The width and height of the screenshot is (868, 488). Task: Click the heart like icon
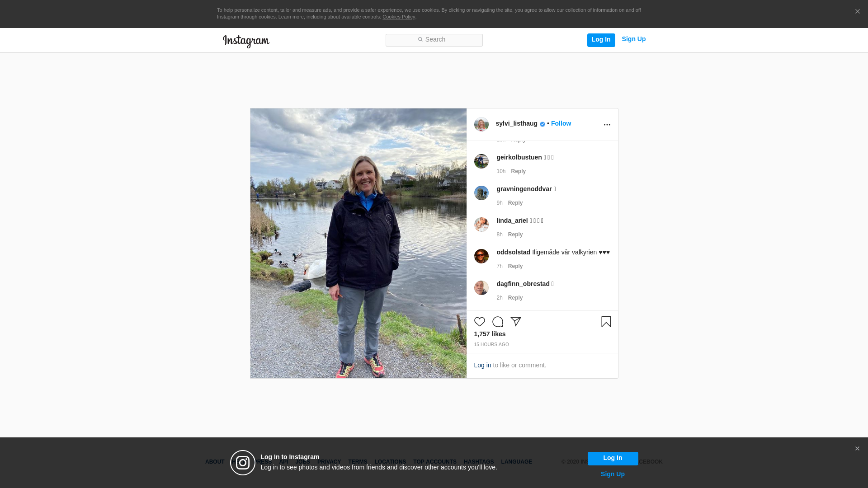pos(480,322)
